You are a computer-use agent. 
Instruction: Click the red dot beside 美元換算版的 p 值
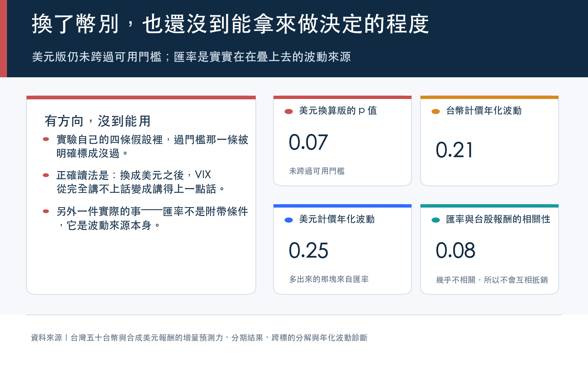tap(289, 112)
